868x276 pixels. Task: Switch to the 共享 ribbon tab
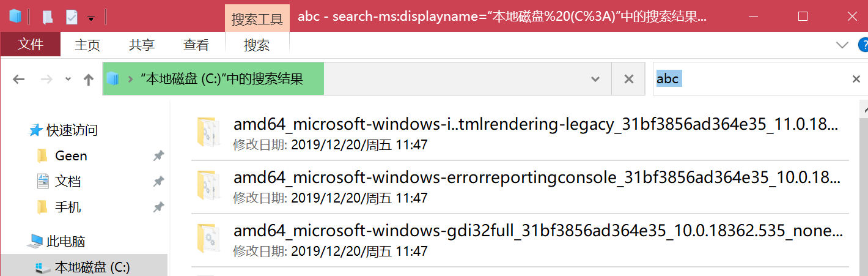click(x=142, y=45)
